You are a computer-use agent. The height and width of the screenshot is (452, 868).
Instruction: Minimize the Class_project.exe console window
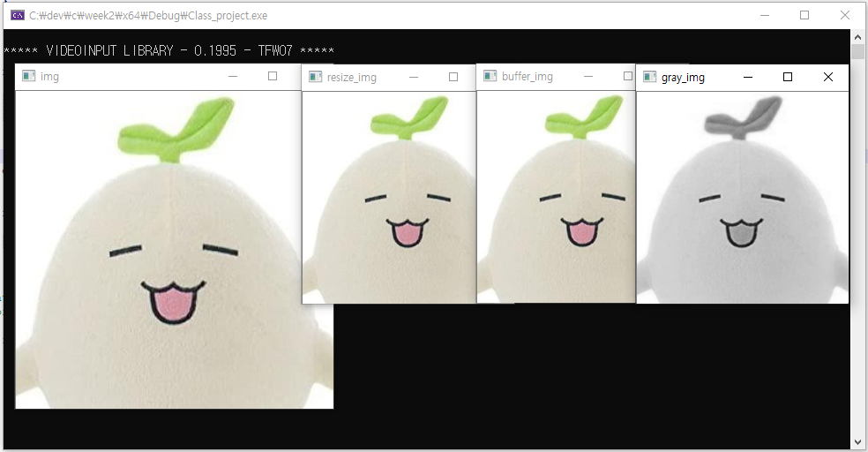(765, 15)
